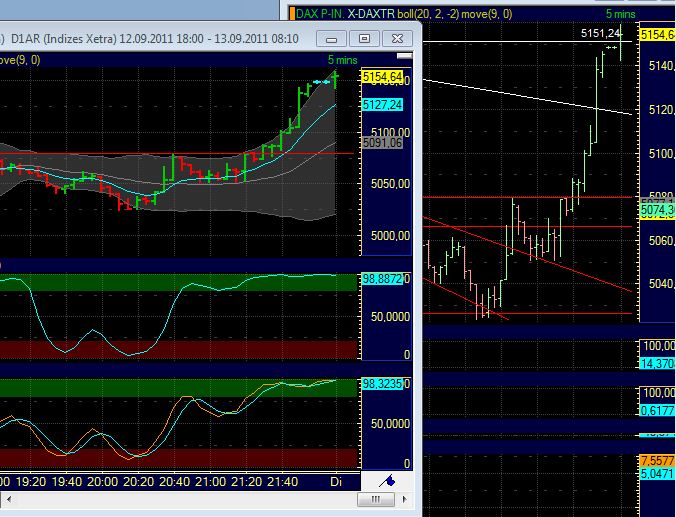Click the cyan 5,0471 value in the DAX window

(x=657, y=473)
